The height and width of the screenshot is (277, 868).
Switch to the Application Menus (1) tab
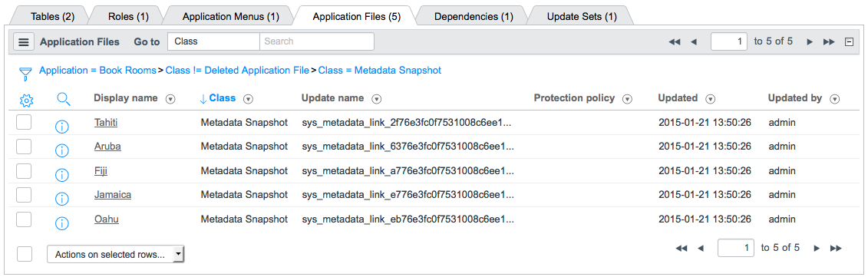[231, 17]
